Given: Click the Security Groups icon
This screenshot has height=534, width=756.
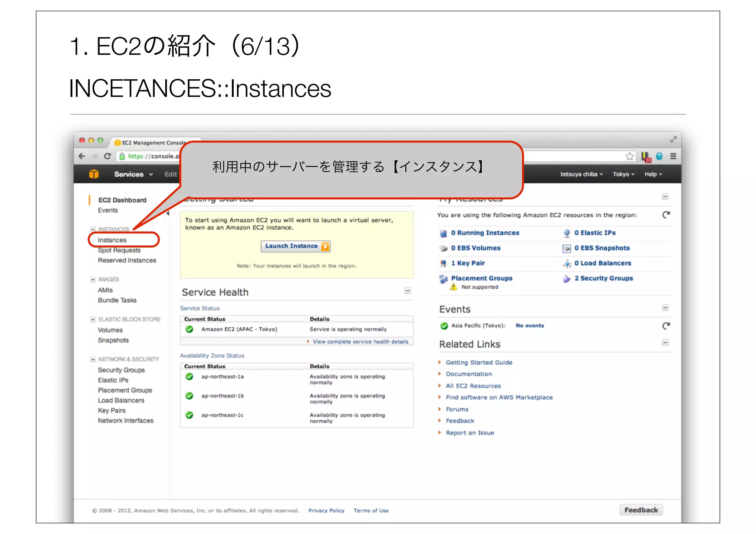Looking at the screenshot, I should [x=567, y=279].
